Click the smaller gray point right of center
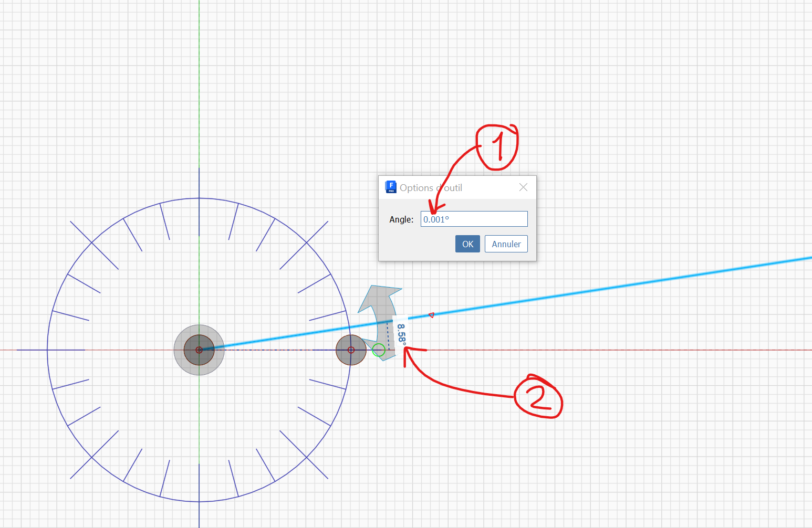 [x=350, y=350]
